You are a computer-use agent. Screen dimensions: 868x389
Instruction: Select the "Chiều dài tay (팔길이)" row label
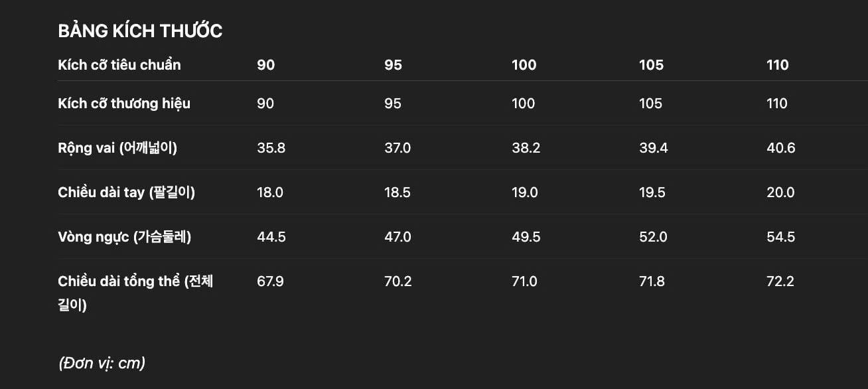tap(126, 193)
